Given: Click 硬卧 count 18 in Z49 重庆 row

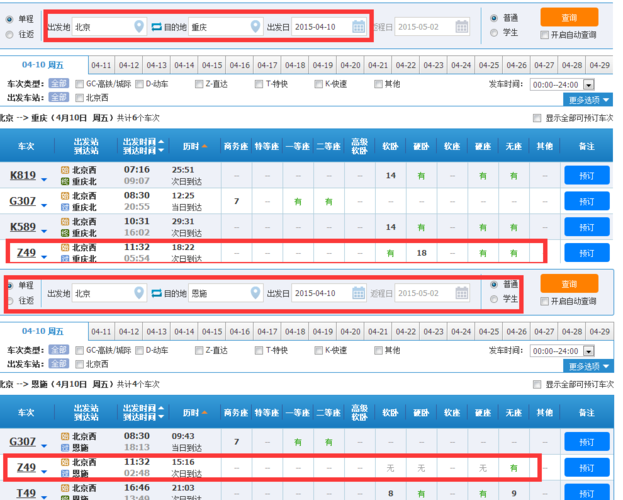Looking at the screenshot, I should (422, 253).
